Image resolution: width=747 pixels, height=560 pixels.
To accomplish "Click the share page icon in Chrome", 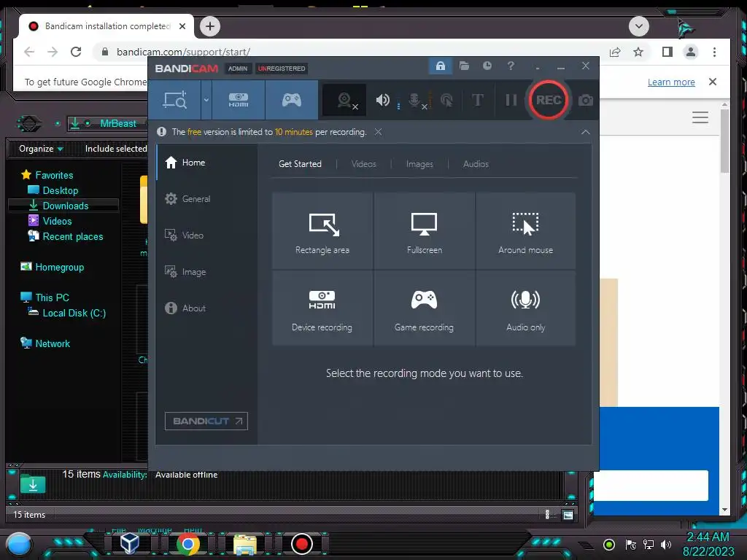I will pyautogui.click(x=615, y=52).
